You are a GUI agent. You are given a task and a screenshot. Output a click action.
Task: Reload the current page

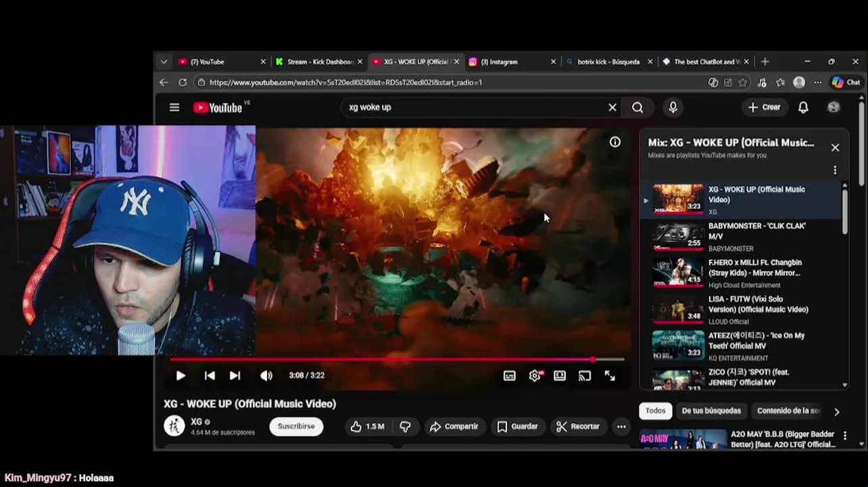pos(183,82)
